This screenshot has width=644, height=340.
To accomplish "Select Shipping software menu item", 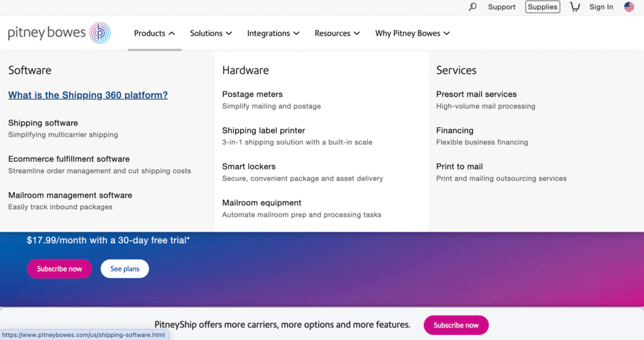I will point(43,123).
